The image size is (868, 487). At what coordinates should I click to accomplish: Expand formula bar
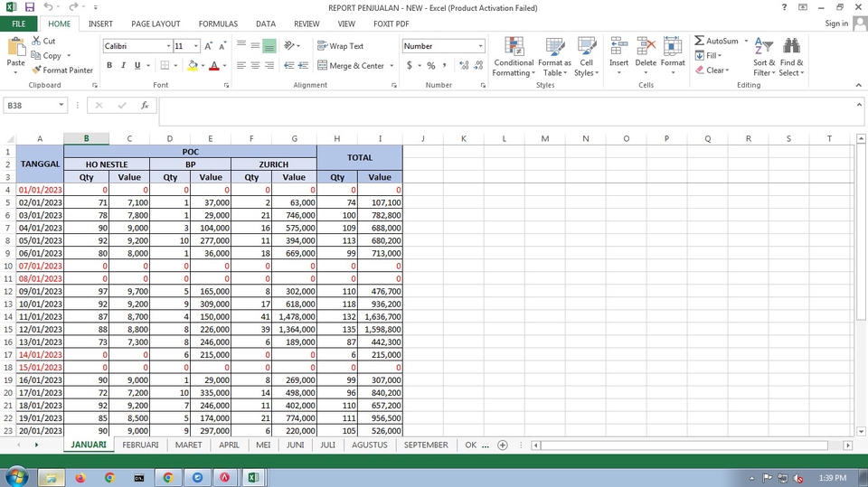tap(859, 105)
